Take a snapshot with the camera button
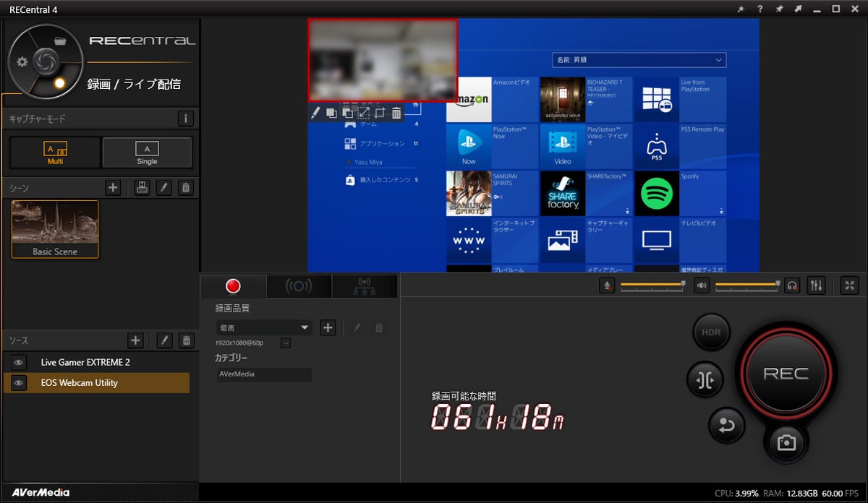The image size is (868, 503). 786,442
